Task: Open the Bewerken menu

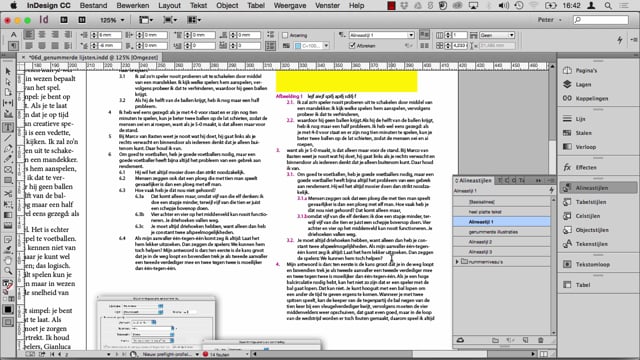Action: (x=133, y=5)
